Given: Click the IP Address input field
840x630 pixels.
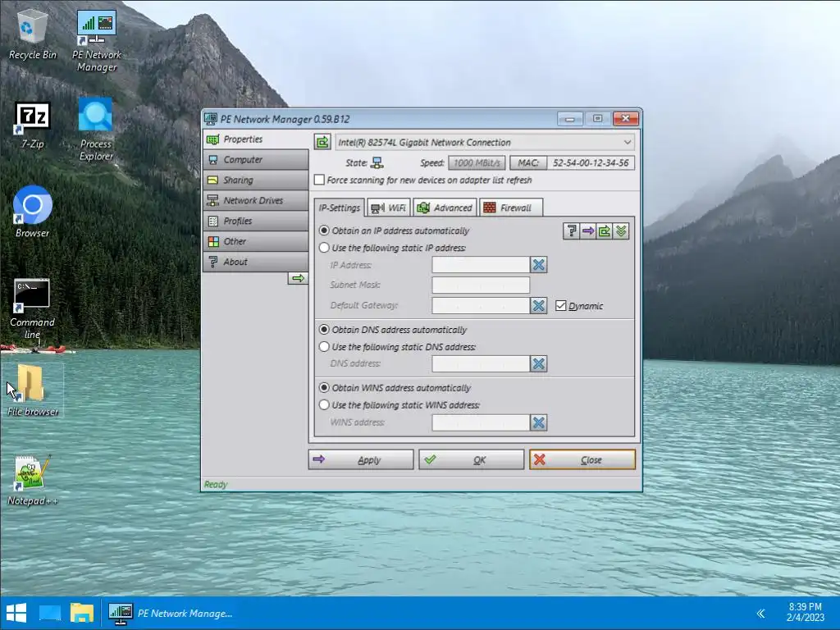Looking at the screenshot, I should pyautogui.click(x=481, y=265).
